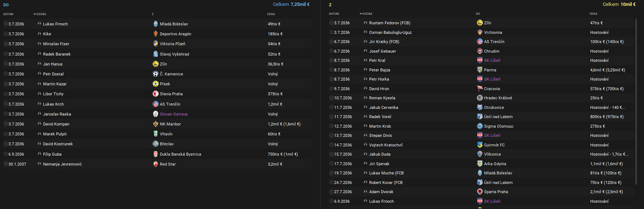Screen dimensions: 644x209
Task: Select the 4,6mil € (5,25mil €) fee cell
Action: coord(607,70)
